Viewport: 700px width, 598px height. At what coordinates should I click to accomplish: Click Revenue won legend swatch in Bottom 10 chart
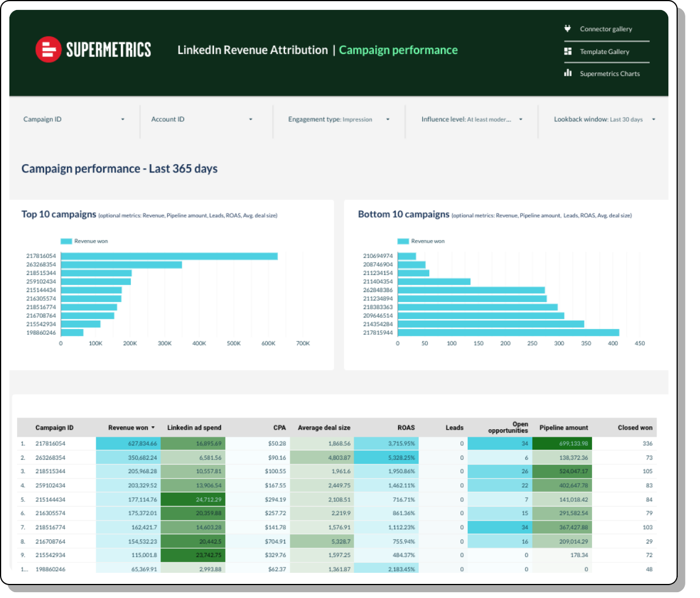click(403, 241)
